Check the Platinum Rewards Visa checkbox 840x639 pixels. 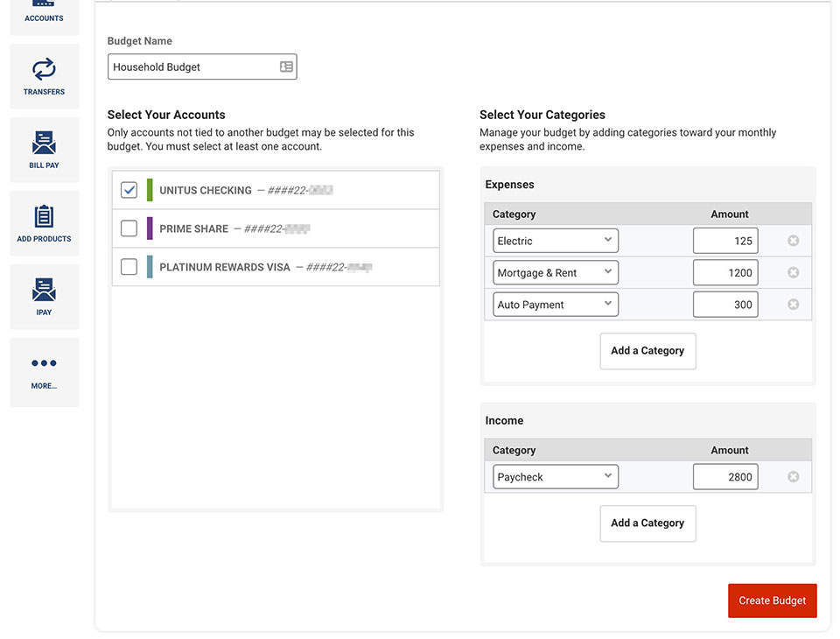pyautogui.click(x=129, y=266)
